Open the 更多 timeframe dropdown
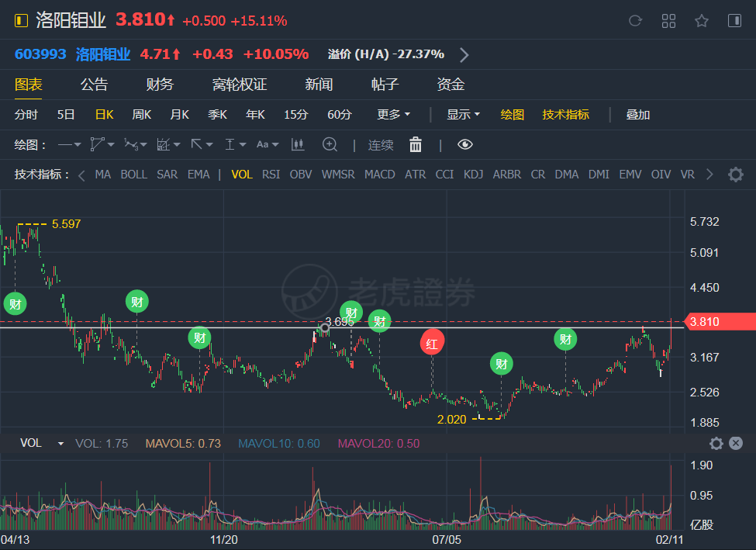This screenshot has height=550, width=756. pos(393,115)
